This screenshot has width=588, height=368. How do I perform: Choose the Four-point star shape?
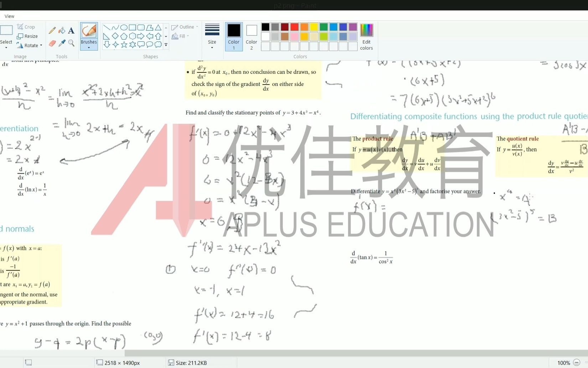click(x=115, y=45)
